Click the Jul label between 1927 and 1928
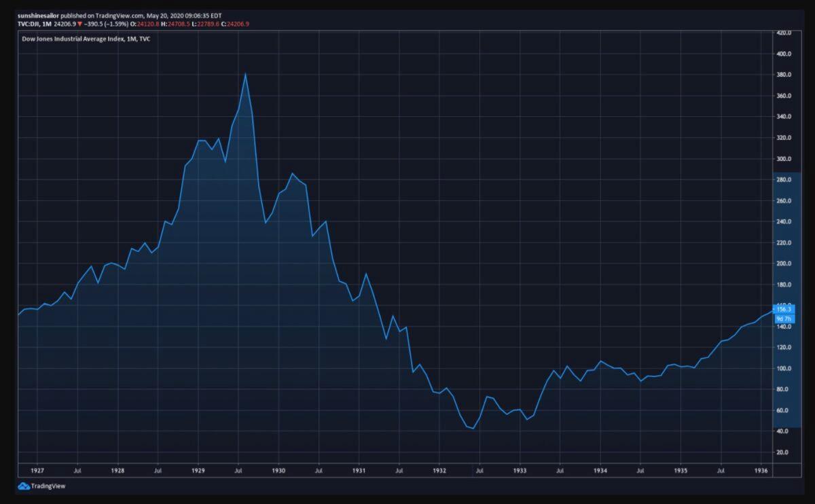Screen dimensions: 815x504 77,470
